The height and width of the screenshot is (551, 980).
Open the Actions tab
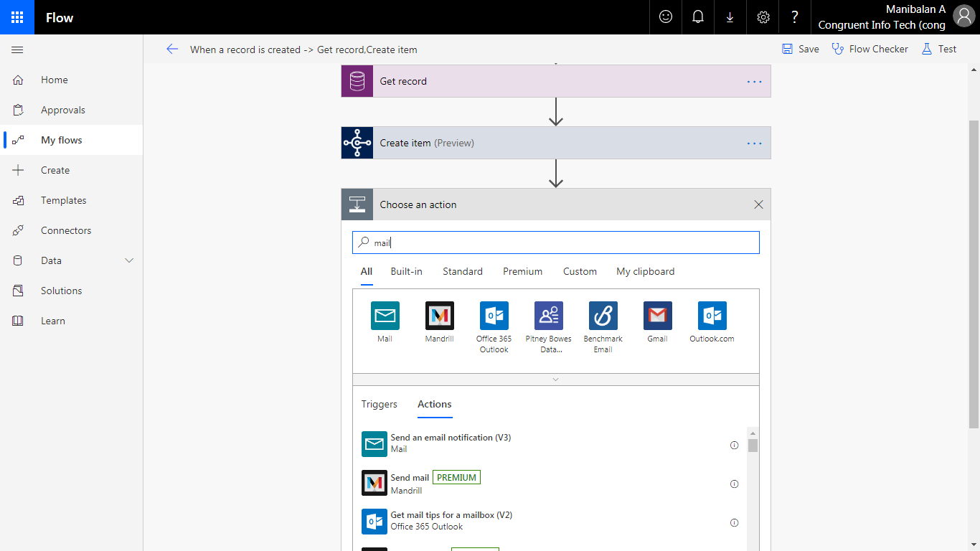pyautogui.click(x=435, y=405)
